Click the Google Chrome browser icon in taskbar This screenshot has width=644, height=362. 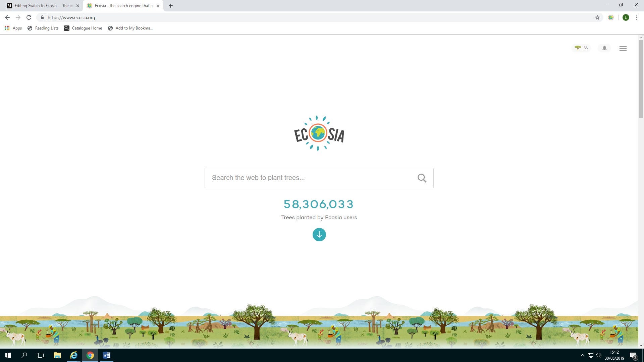click(90, 355)
